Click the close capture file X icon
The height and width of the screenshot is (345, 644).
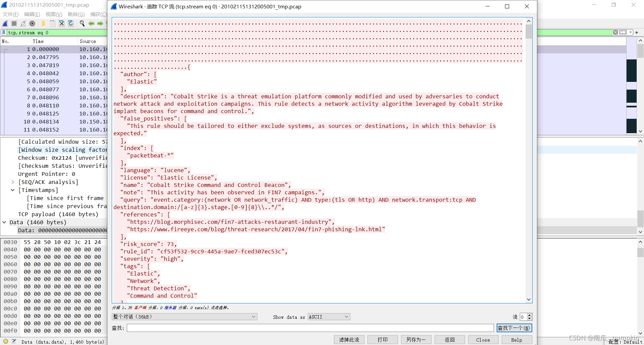click(x=62, y=23)
